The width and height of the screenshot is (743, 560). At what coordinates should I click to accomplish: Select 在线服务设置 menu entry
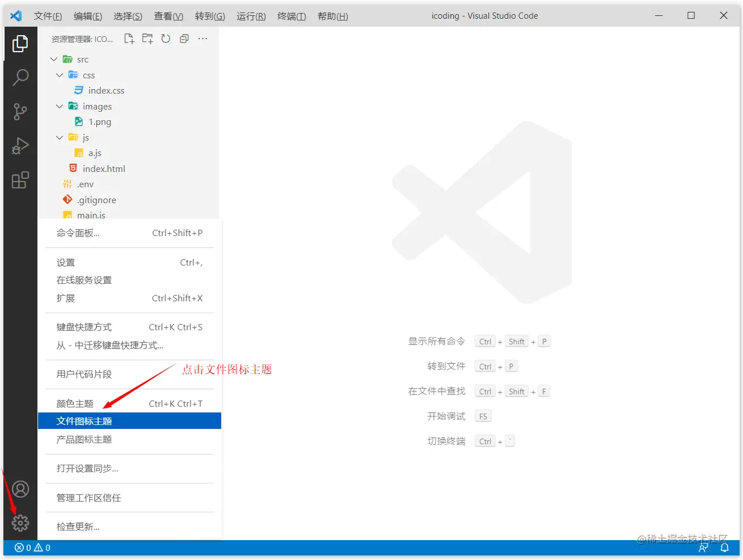click(129, 280)
